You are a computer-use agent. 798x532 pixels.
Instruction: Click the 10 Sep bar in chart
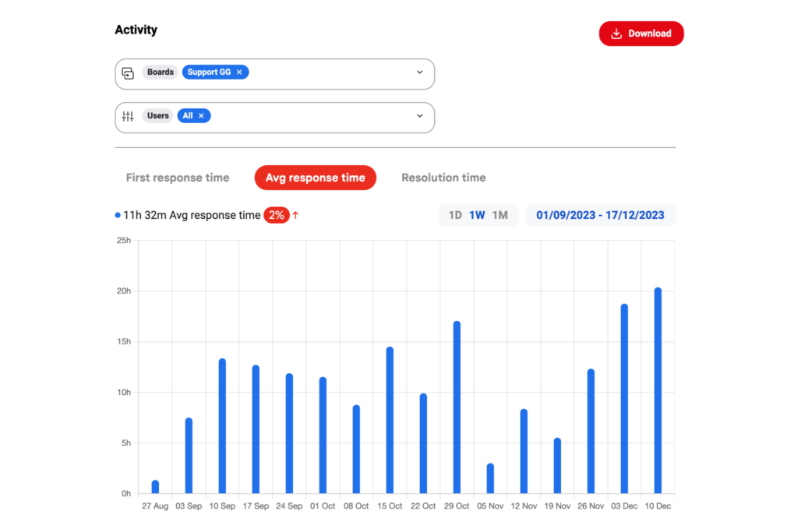222,426
